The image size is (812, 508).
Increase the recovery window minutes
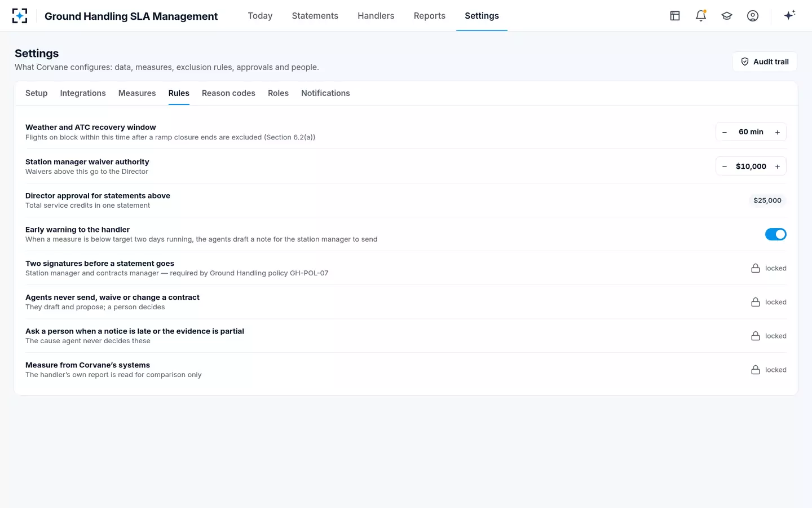(778, 132)
